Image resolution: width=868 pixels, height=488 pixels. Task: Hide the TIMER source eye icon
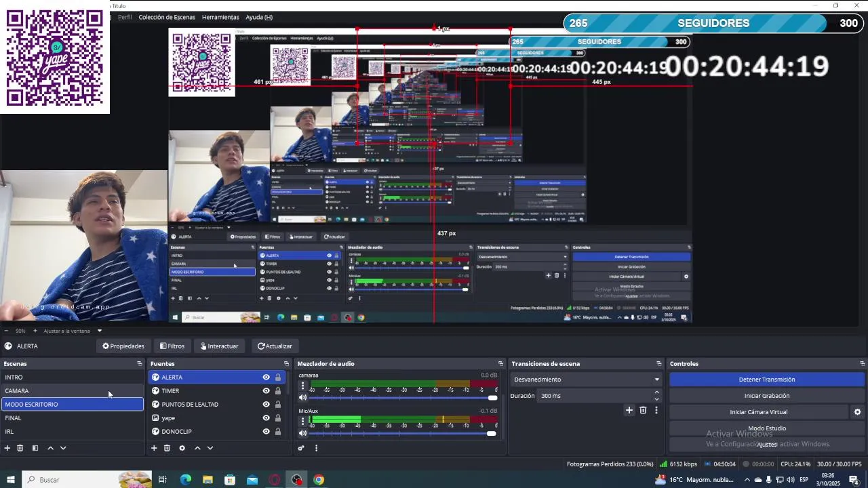[266, 391]
